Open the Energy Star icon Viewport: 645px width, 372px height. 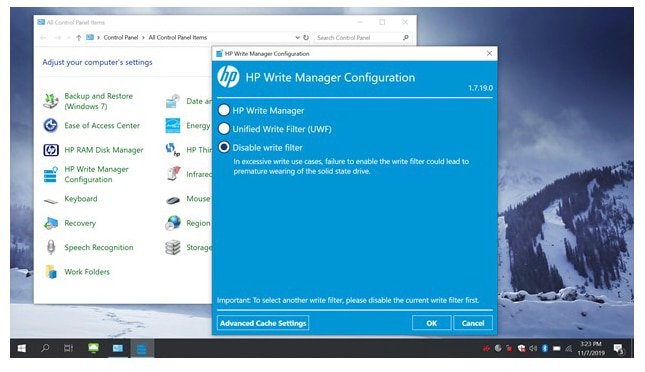pos(173,126)
